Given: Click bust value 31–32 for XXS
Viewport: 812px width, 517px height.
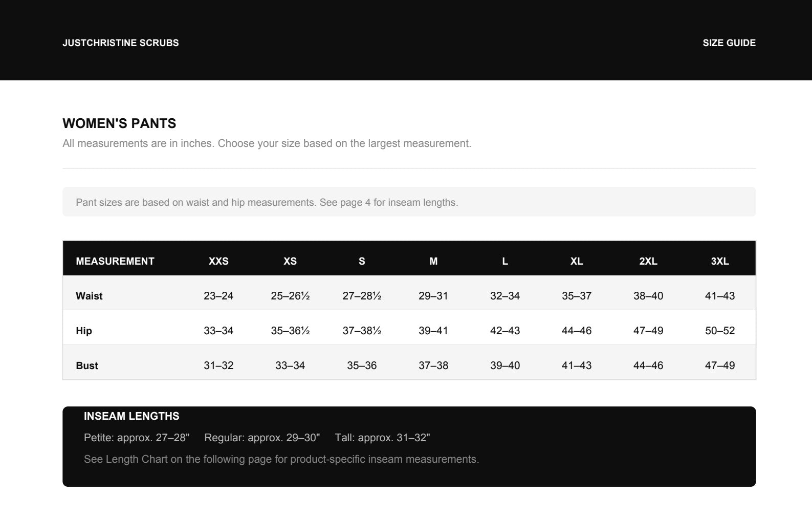Looking at the screenshot, I should 218,365.
